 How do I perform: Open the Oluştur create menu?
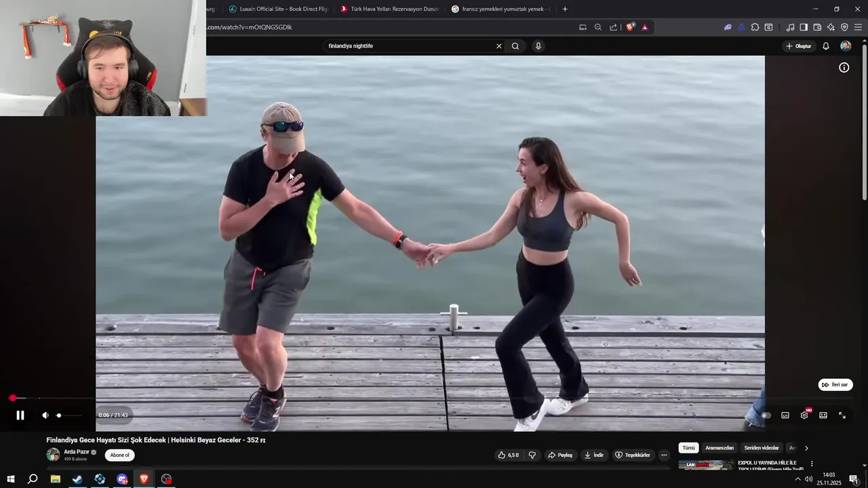point(798,46)
